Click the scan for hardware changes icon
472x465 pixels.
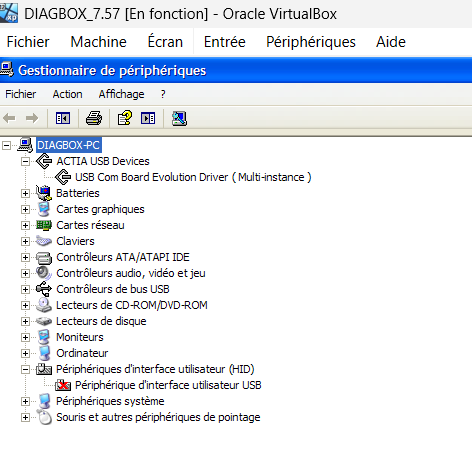coord(179,118)
